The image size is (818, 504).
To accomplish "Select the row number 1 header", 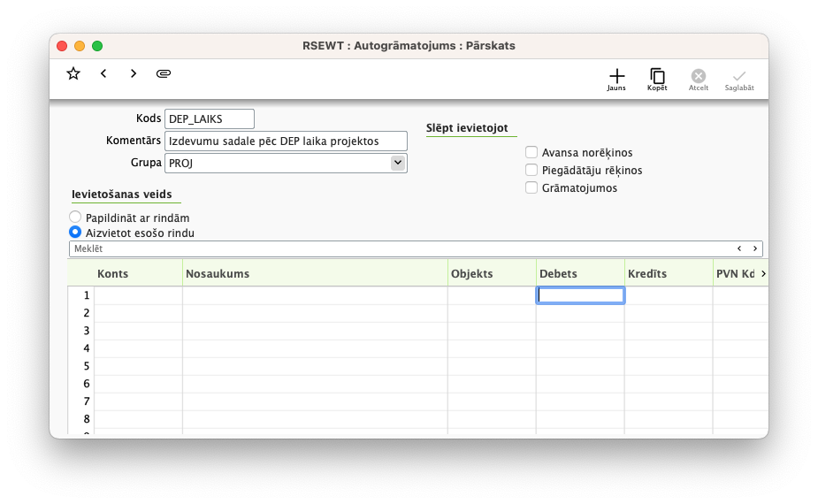I will point(81,295).
